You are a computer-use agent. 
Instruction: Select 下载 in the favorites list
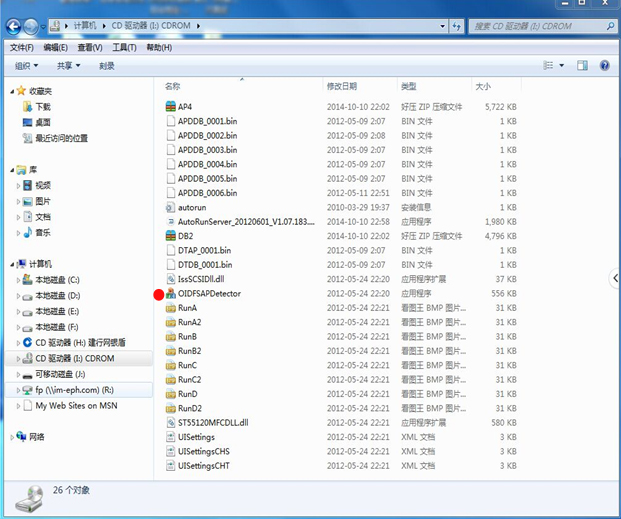point(43,107)
